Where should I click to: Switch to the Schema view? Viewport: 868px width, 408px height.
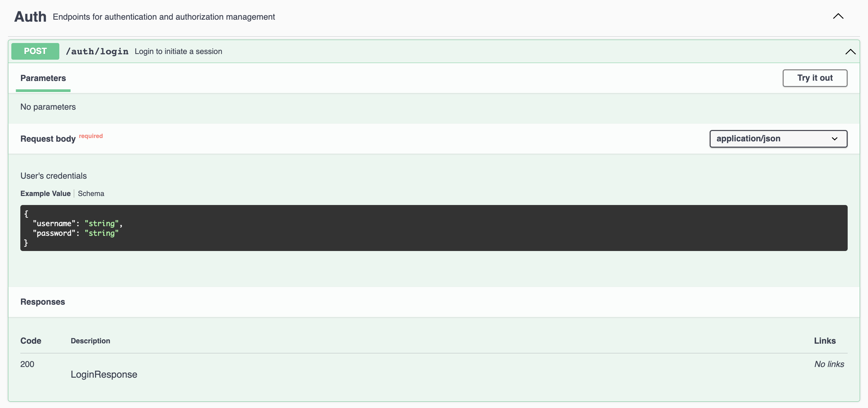point(91,193)
